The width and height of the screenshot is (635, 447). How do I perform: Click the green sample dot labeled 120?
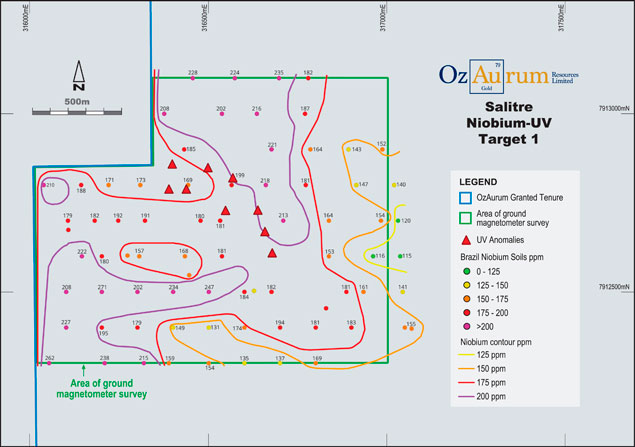click(x=398, y=220)
